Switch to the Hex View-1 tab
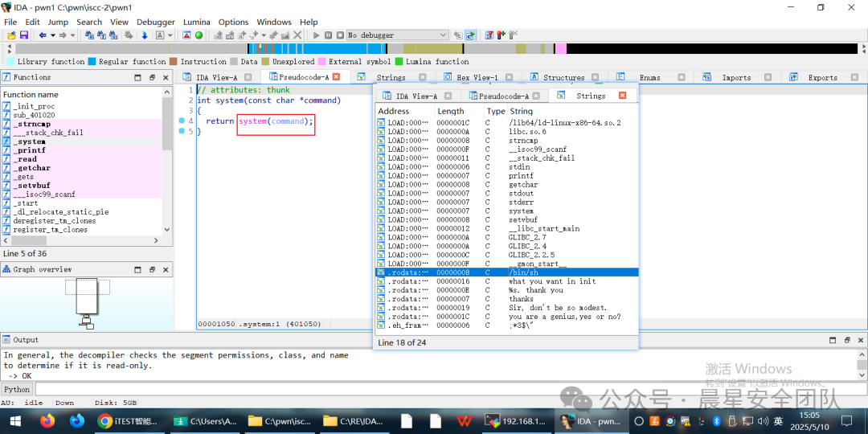The image size is (868, 434). tap(477, 77)
